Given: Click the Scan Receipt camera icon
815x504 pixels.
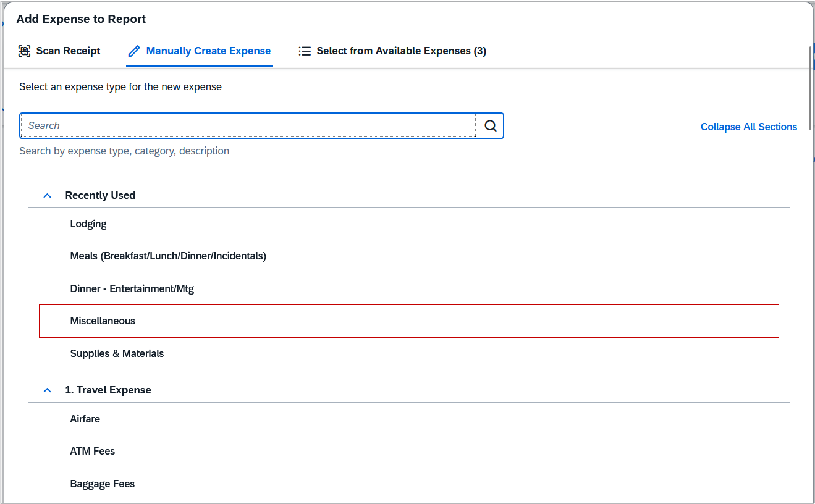Looking at the screenshot, I should coord(23,51).
